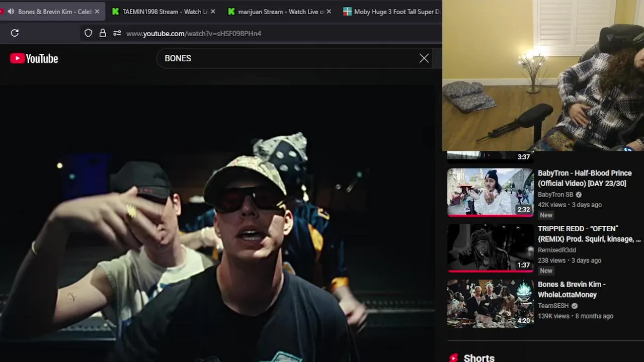Go to YouTube home via the logo
644x362 pixels.
34,58
